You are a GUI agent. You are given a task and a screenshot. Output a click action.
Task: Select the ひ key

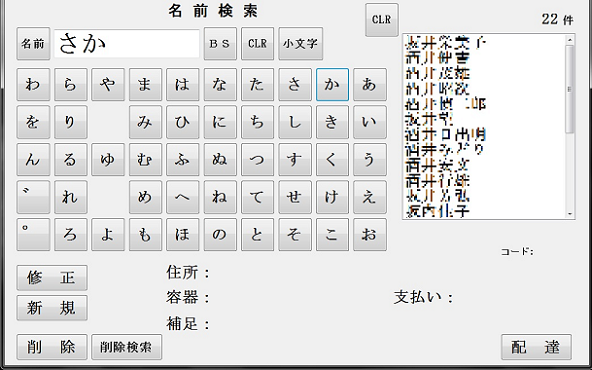tap(183, 122)
